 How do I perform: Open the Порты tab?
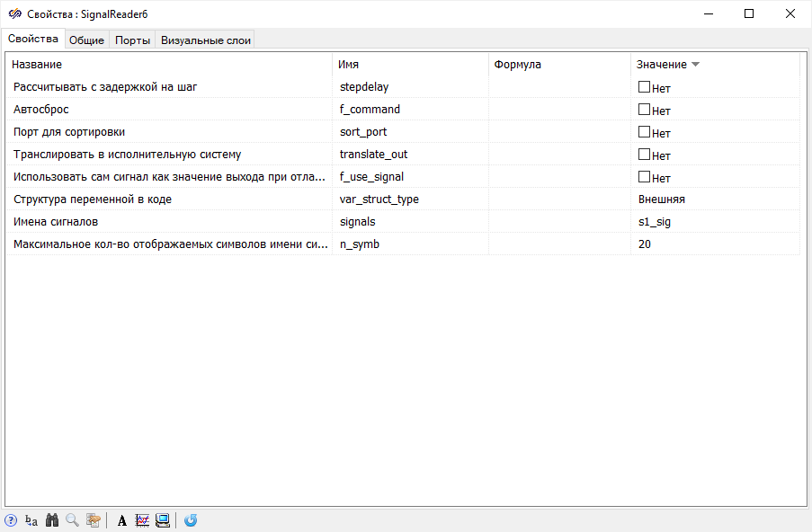[132, 40]
